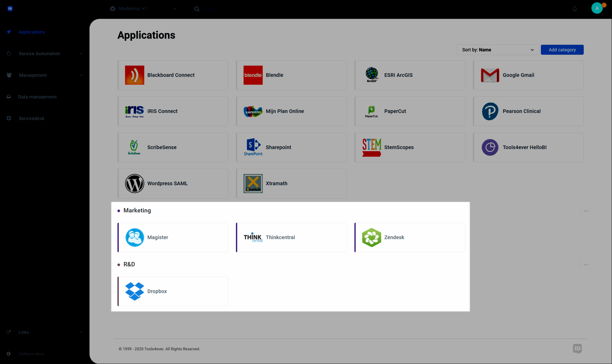Open the Xtramath X icon
The width and height of the screenshot is (612, 364).
click(253, 183)
